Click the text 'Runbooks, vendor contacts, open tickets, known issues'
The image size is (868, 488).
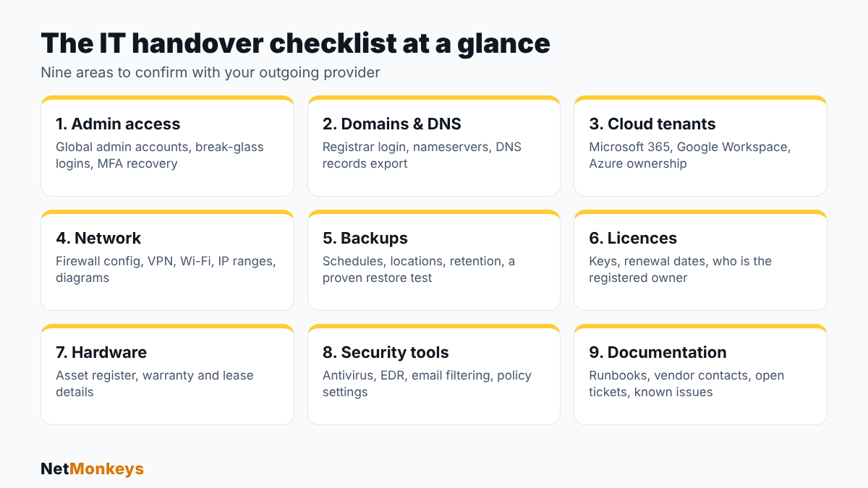[x=686, y=384]
